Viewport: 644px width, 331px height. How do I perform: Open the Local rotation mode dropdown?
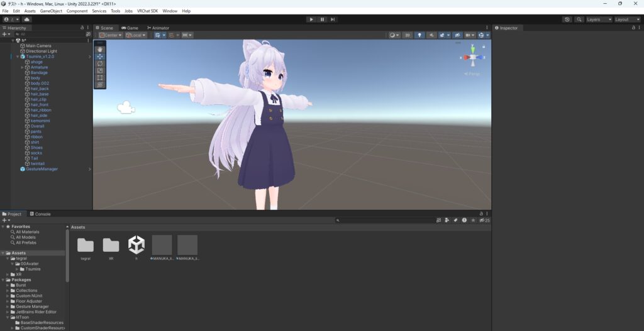pyautogui.click(x=136, y=35)
